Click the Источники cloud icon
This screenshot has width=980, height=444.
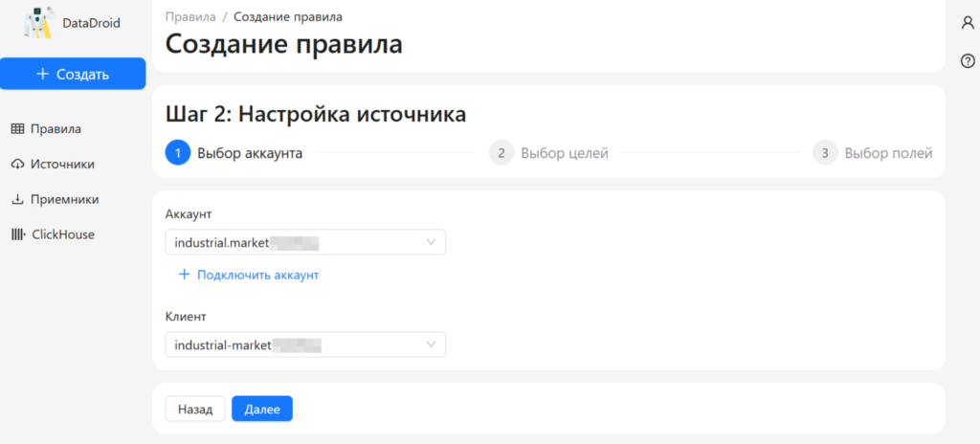point(17,165)
